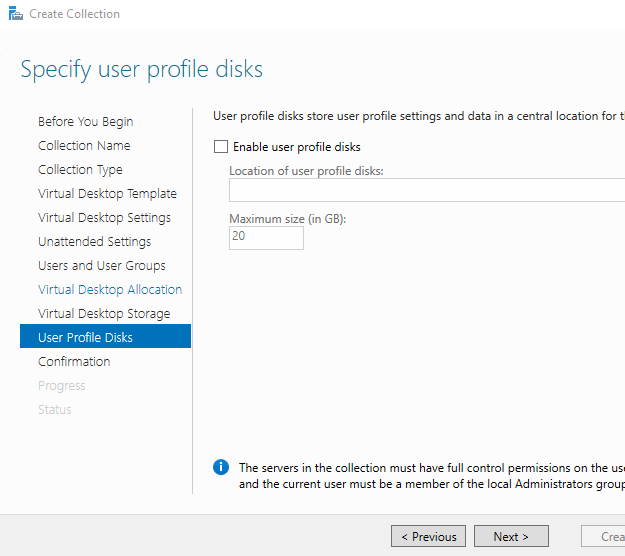
Task: Open Virtual Desktop Storage step
Action: pos(104,314)
